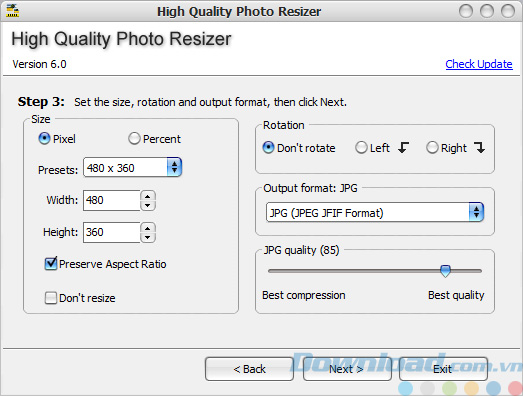Increase Height using the up arrow

148,228
